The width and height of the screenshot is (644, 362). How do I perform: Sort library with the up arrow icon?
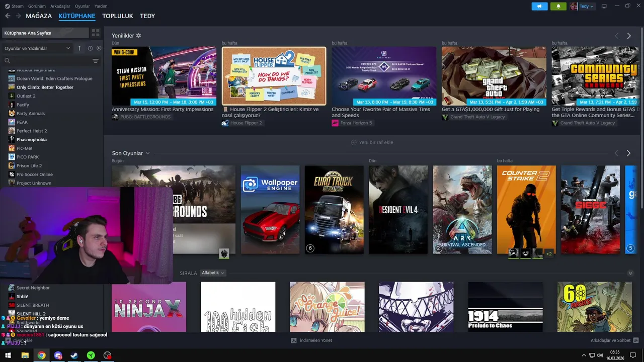79,48
